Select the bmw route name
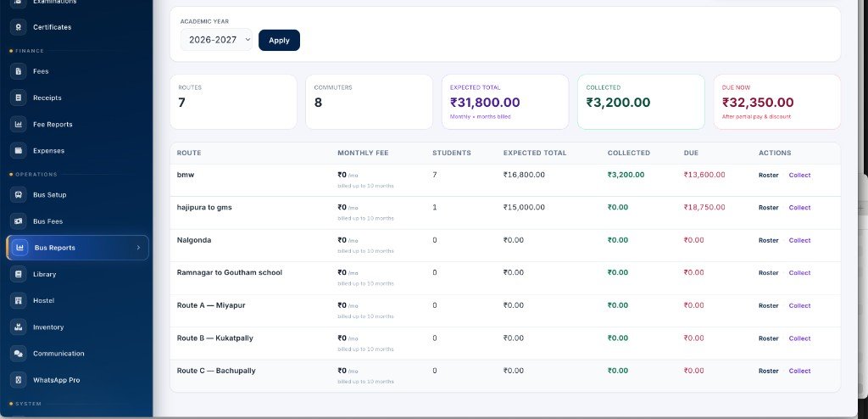The image size is (868, 419). click(186, 175)
